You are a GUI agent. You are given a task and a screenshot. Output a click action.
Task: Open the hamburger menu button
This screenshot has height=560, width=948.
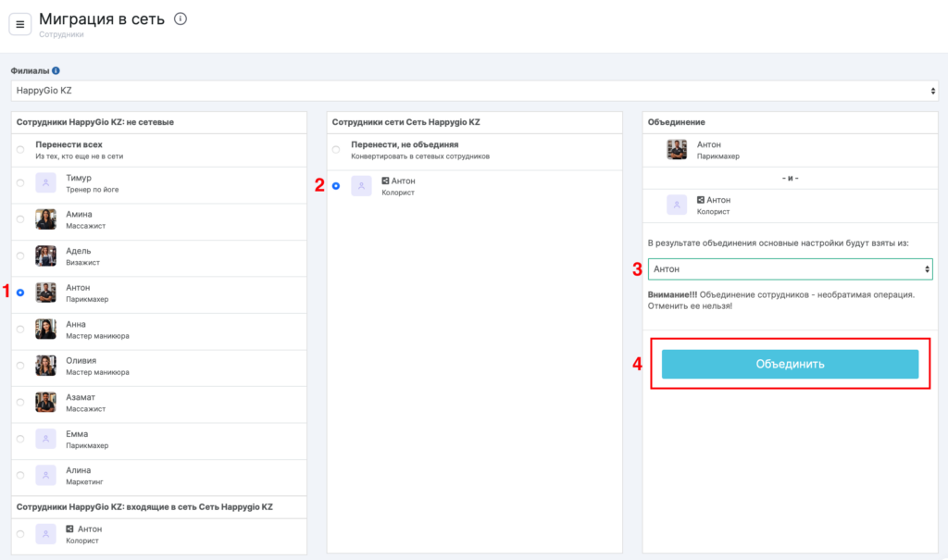pyautogui.click(x=20, y=24)
